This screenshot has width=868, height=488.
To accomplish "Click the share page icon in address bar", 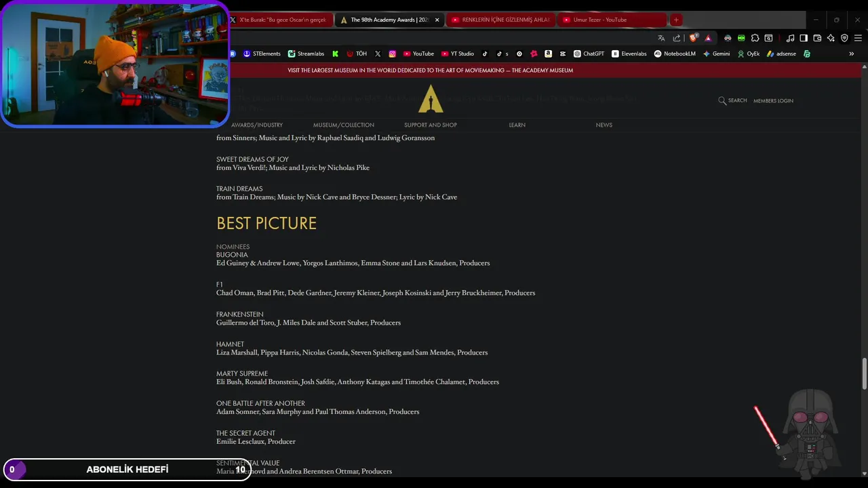I will pos(676,38).
